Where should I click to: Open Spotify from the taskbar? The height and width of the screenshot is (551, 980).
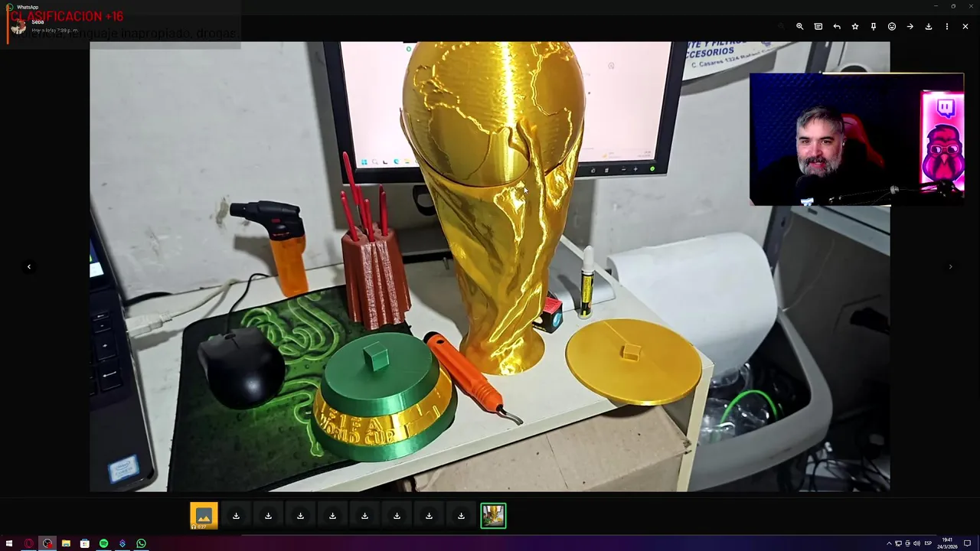103,543
